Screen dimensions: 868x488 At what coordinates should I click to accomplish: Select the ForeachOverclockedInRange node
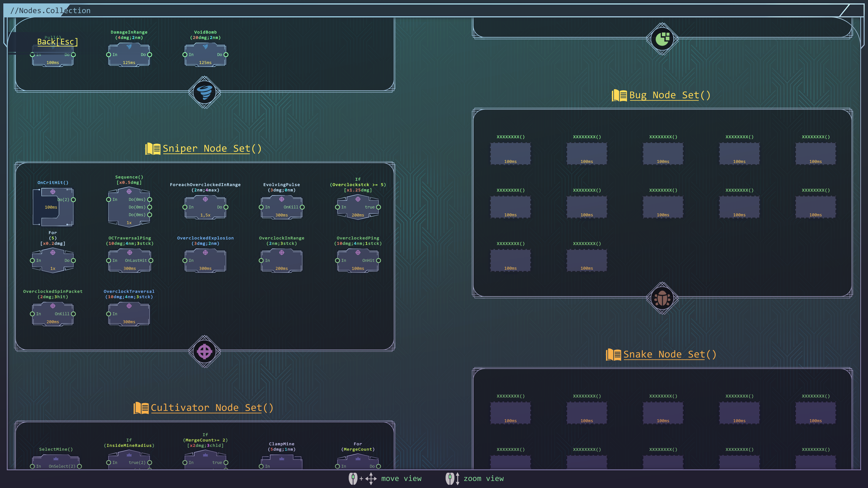click(x=205, y=207)
